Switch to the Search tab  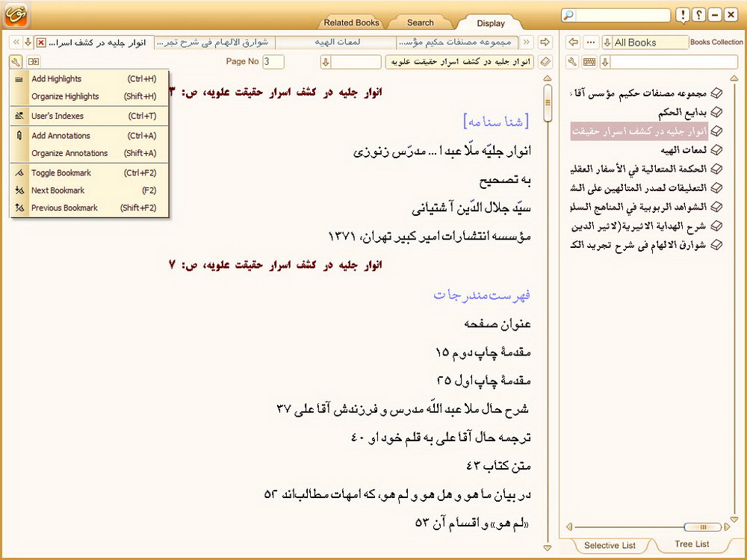click(420, 22)
